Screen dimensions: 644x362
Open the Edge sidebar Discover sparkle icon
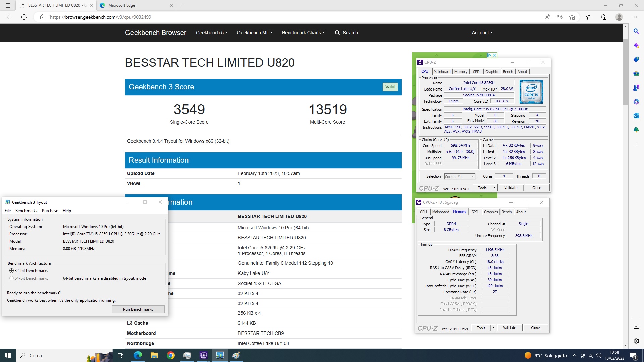636,45
